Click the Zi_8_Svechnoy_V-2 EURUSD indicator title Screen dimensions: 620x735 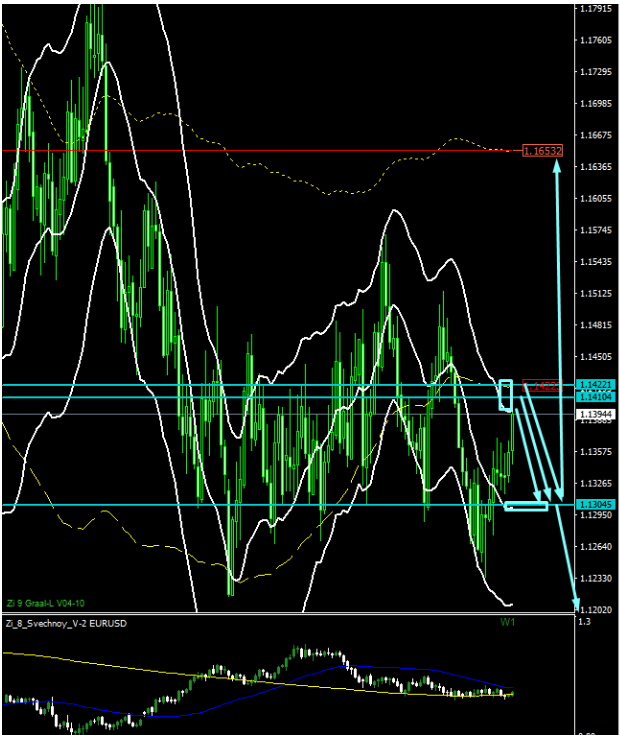click(x=66, y=623)
